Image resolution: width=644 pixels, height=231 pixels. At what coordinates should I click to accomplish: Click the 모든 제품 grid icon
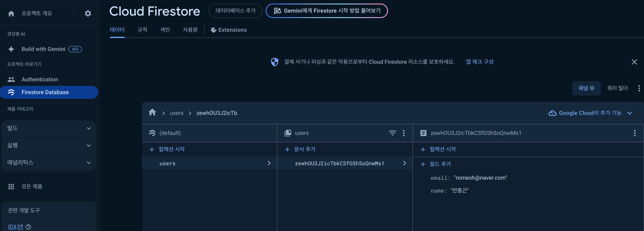[x=11, y=186]
